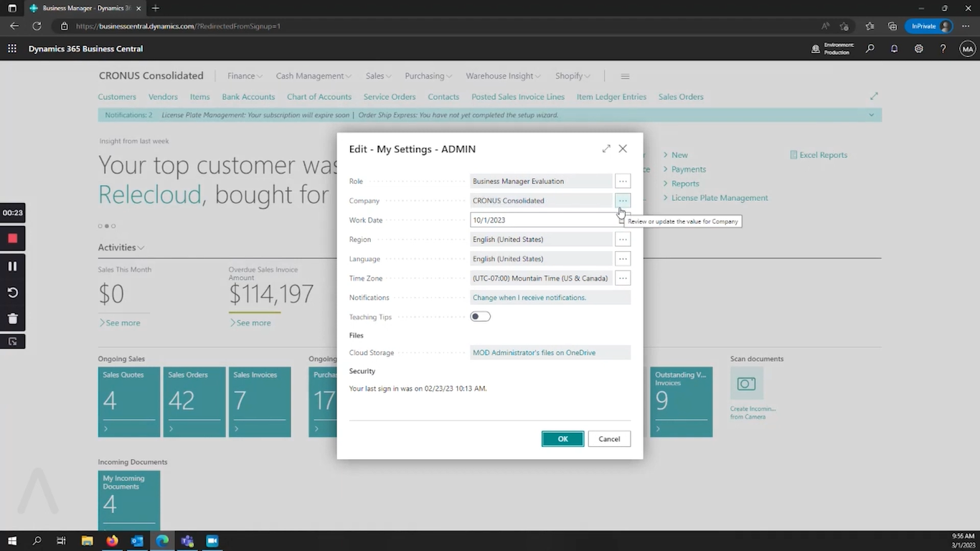Go back in the browser
The image size is (980, 551).
click(x=14, y=26)
